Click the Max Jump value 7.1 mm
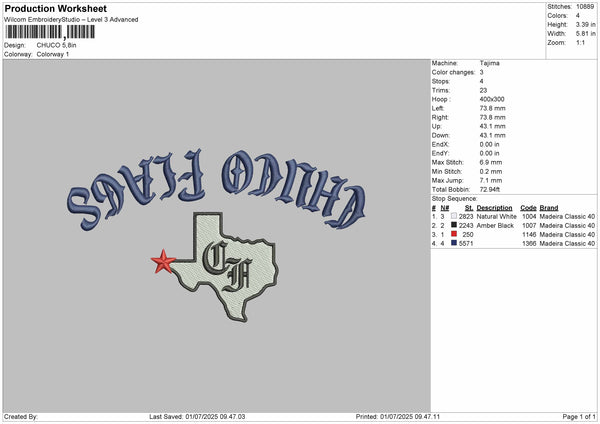Screen dimensions: 600x424 coord(491,180)
